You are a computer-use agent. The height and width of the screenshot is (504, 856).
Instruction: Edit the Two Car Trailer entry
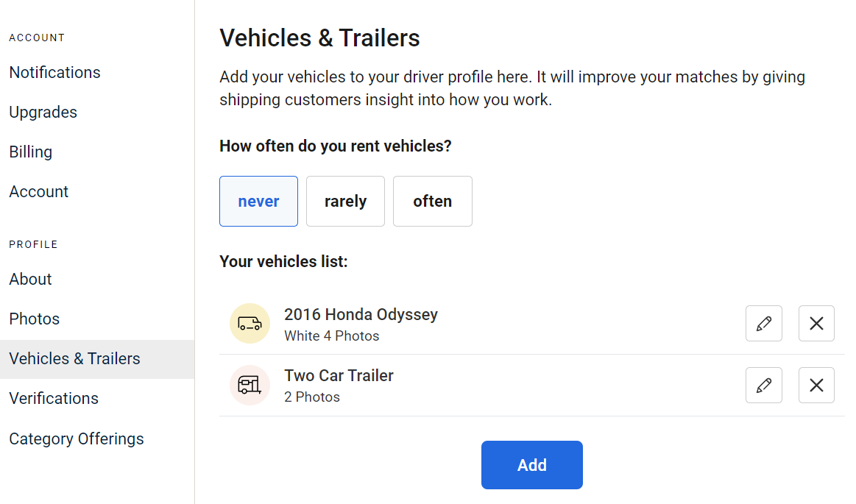tap(764, 385)
